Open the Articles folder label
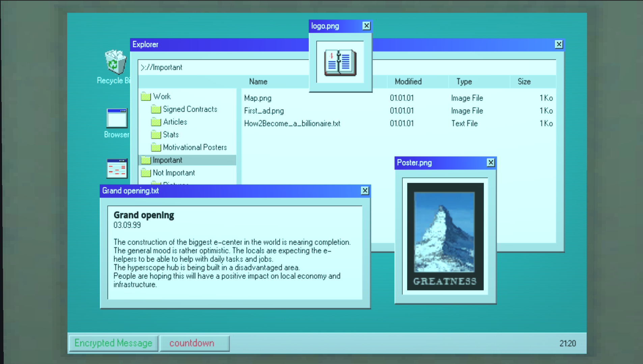 point(175,122)
